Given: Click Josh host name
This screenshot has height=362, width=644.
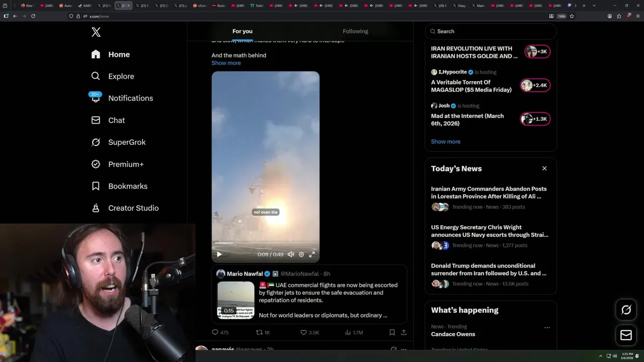Looking at the screenshot, I should pos(444,106).
